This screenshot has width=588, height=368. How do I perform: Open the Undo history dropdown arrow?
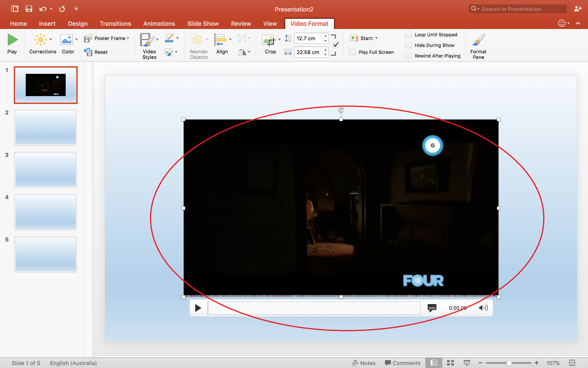pyautogui.click(x=51, y=9)
